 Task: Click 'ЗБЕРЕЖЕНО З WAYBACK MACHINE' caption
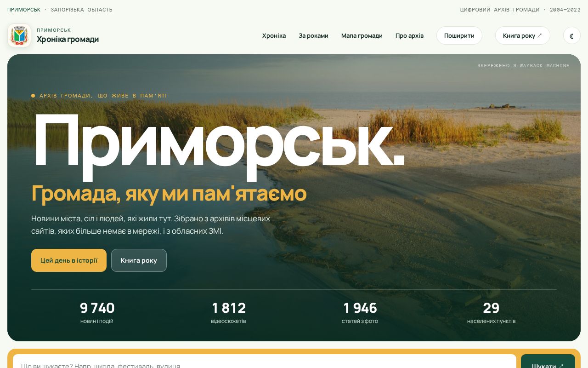523,66
